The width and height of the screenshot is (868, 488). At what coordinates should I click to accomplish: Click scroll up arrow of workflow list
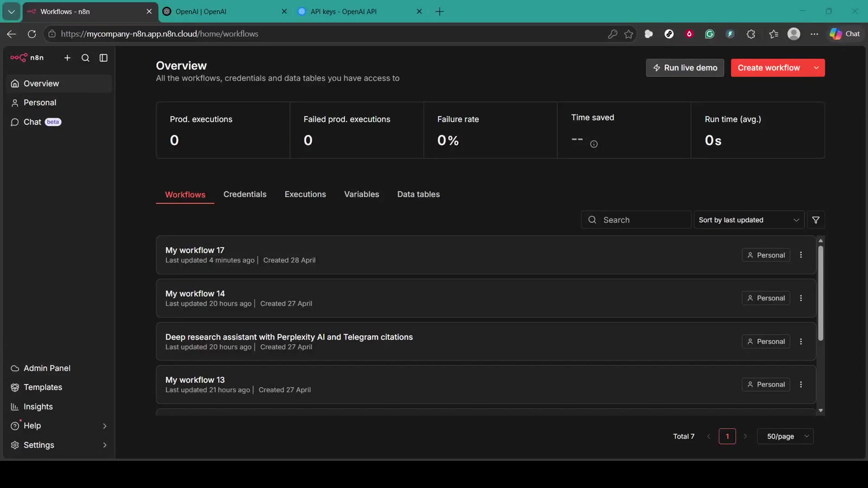coord(820,240)
